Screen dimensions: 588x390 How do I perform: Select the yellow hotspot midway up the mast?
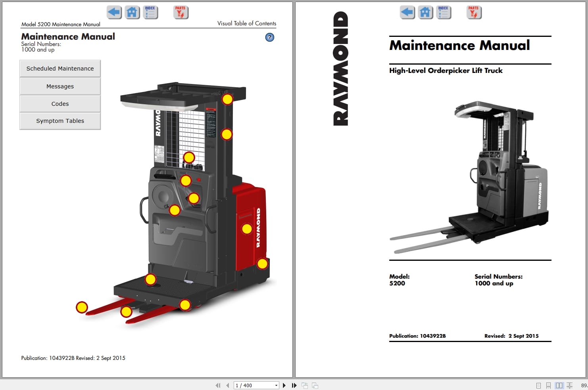(227, 134)
